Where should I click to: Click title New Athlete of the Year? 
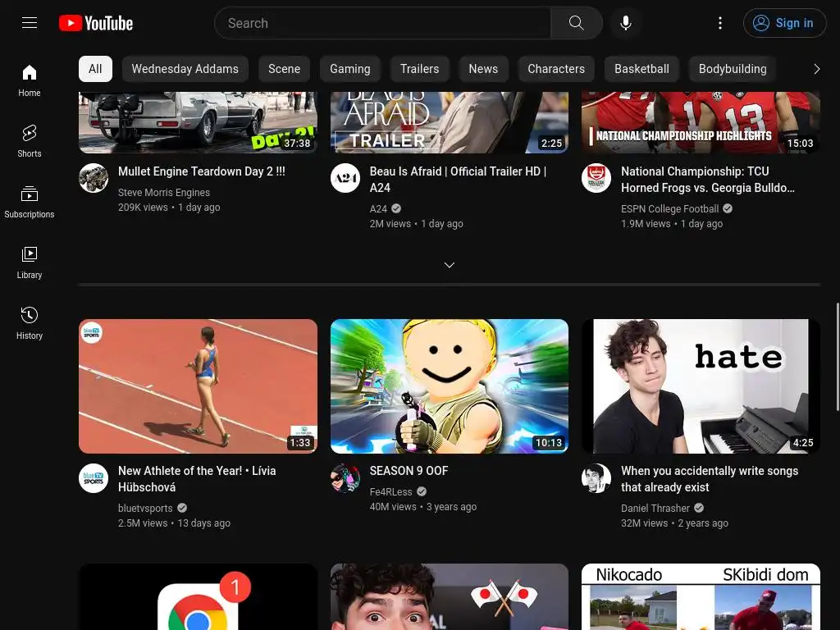(197, 479)
